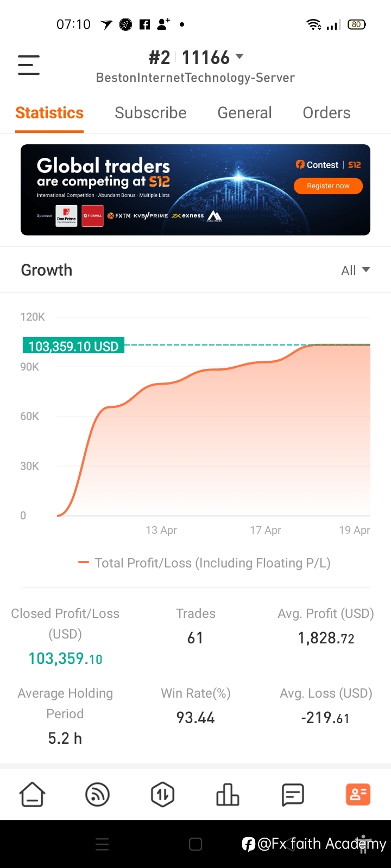Tap the growth chart at 17 Apr
Image resolution: width=391 pixels, height=868 pixels.
pos(266,363)
